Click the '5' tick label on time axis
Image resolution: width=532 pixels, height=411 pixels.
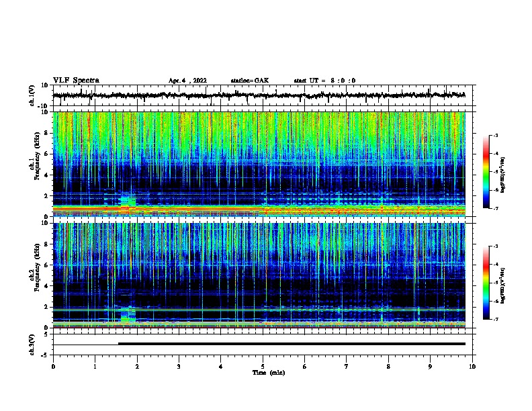(263, 366)
